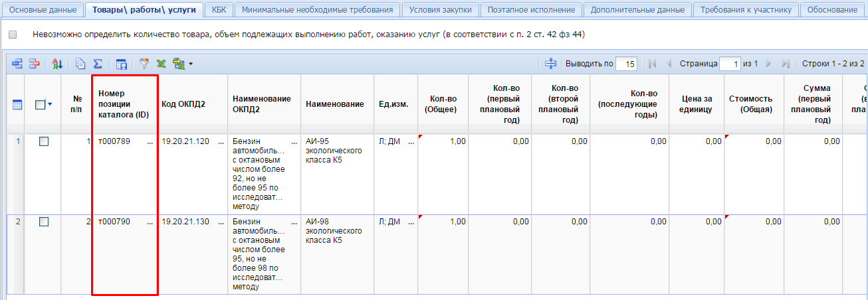Click the copy rows icon
The image size is (868, 300).
click(81, 64)
